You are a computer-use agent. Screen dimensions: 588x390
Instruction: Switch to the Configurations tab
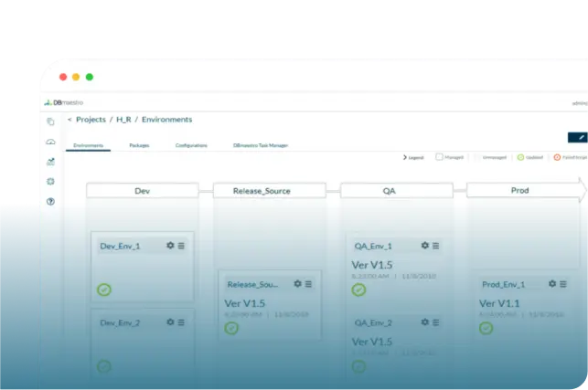[x=191, y=145]
